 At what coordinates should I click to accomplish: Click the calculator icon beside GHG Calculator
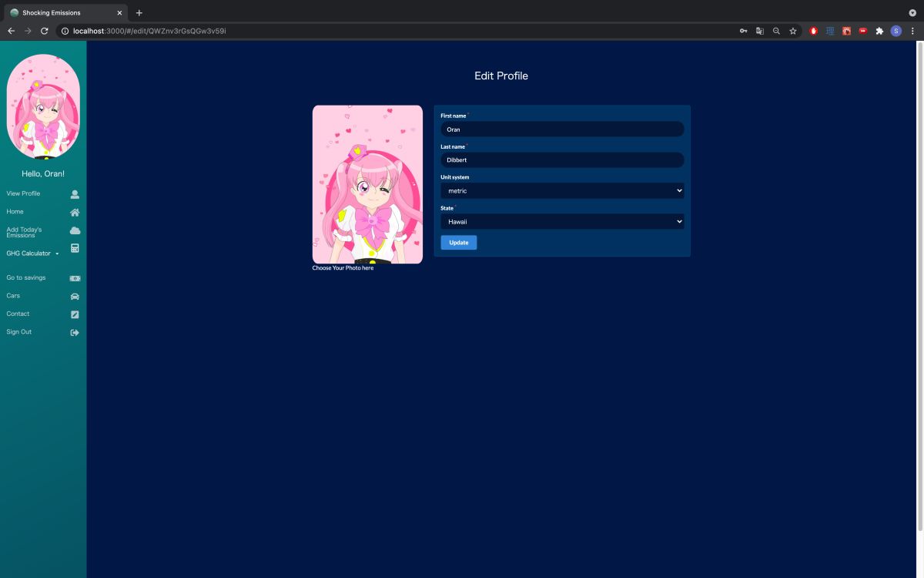click(75, 248)
